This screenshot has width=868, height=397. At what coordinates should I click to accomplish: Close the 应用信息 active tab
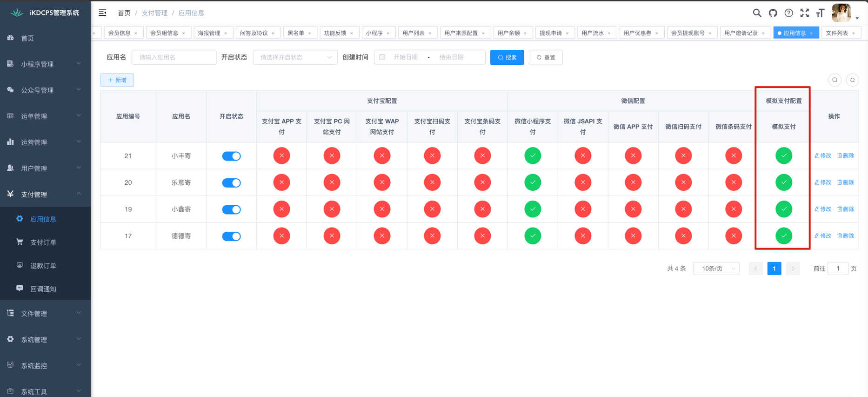tap(812, 33)
